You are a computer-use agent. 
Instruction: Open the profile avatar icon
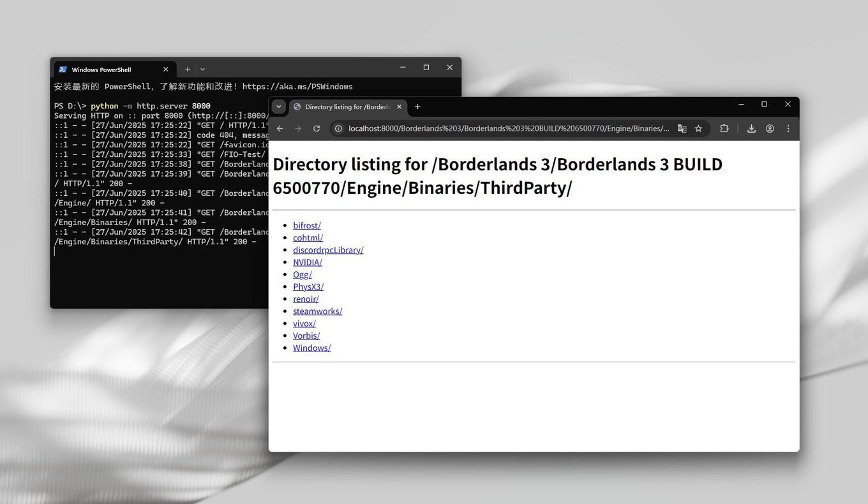point(770,128)
